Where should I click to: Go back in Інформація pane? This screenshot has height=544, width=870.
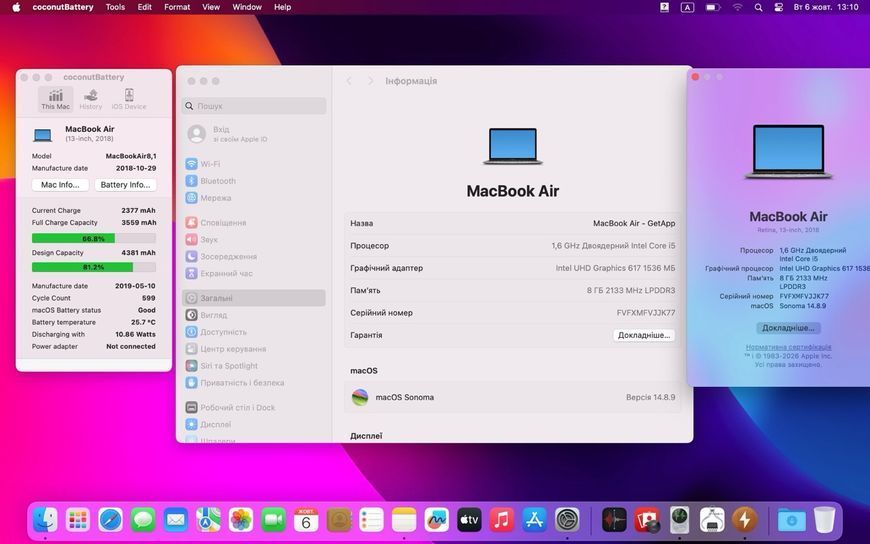pyautogui.click(x=349, y=81)
